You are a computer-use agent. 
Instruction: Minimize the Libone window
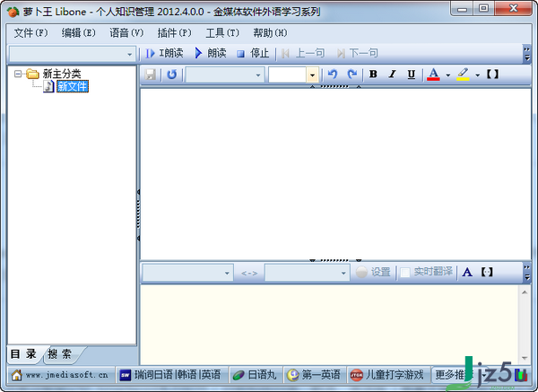click(x=462, y=9)
